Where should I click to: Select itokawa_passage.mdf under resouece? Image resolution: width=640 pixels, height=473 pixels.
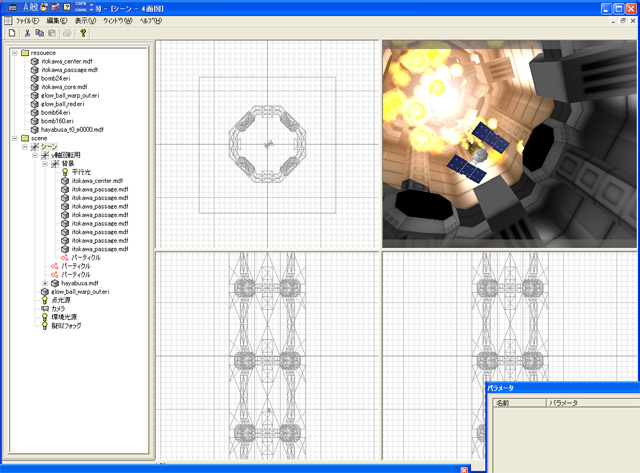tap(69, 70)
